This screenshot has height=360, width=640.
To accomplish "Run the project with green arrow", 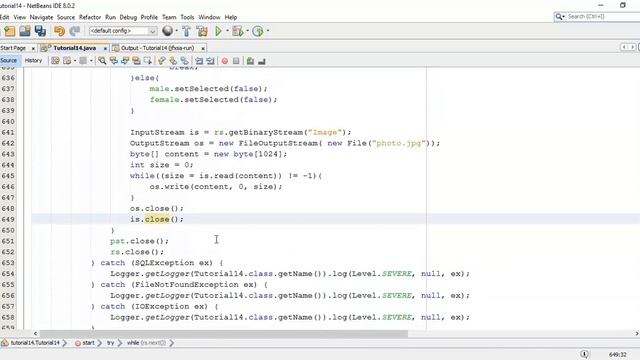I will pos(218,31).
